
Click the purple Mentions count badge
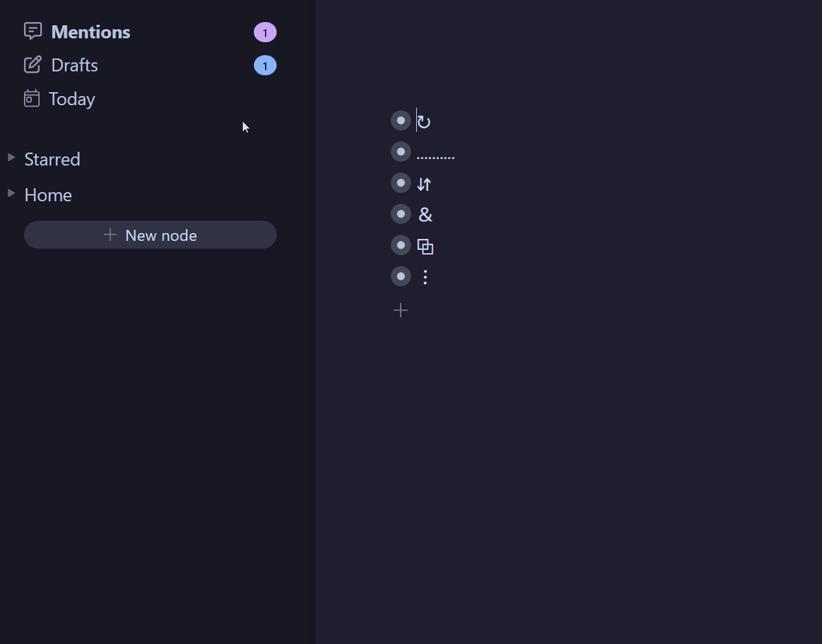point(265,32)
